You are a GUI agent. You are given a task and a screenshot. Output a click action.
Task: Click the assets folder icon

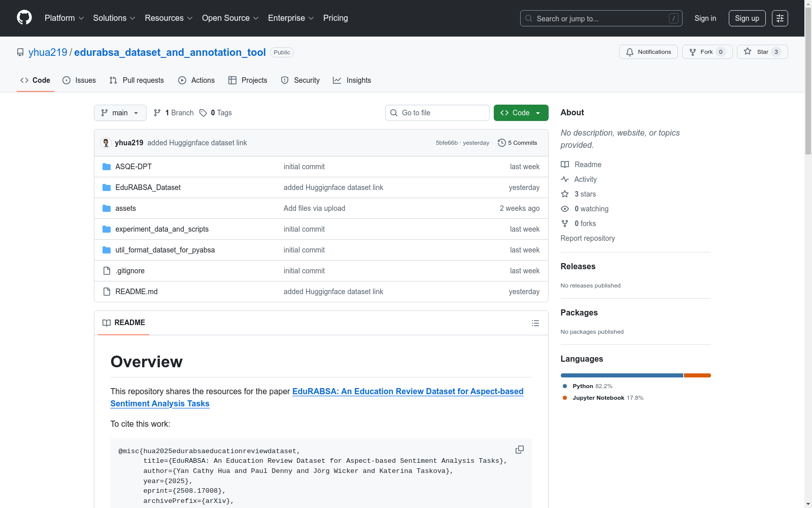point(107,208)
